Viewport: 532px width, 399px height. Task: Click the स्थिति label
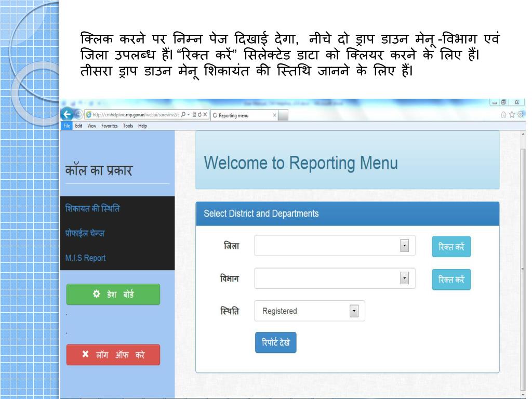(x=230, y=311)
